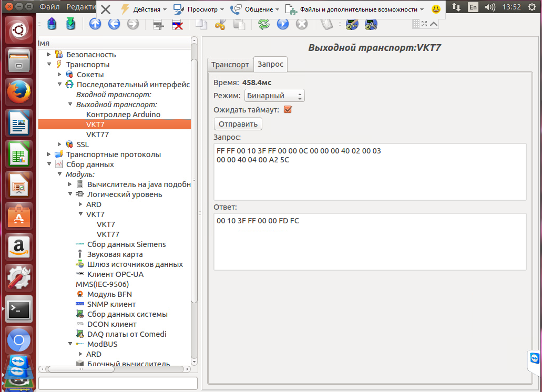This screenshot has width=542, height=392.
Task: Open the 'Режим' Бинарный dropdown
Action: [x=274, y=96]
